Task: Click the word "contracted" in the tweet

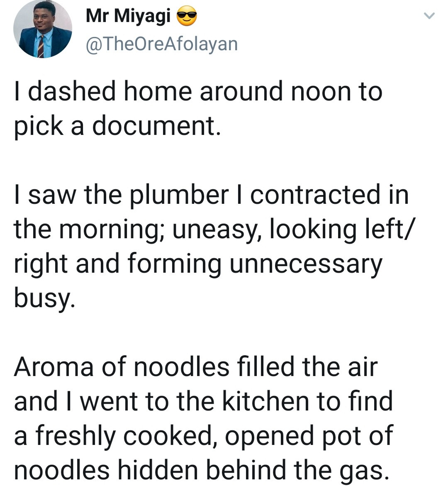Action: point(315,195)
